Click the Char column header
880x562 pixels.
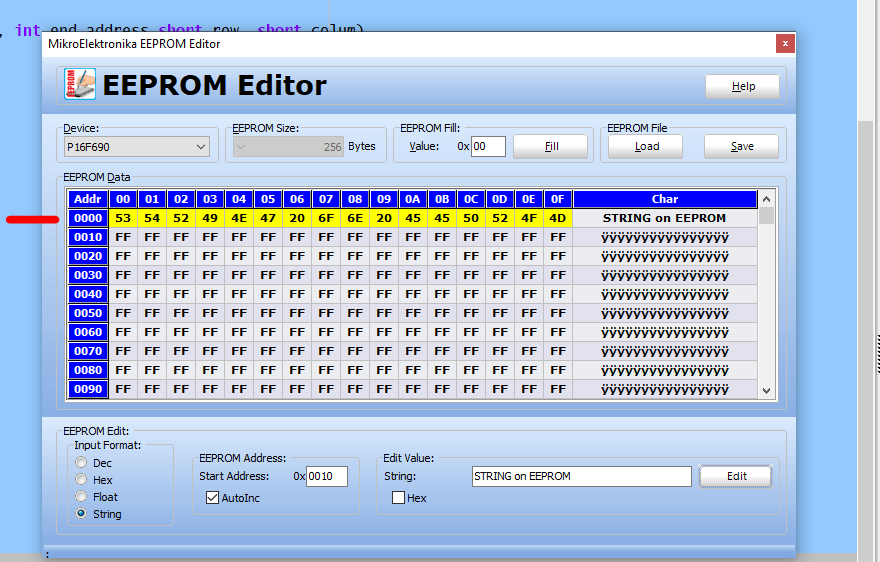point(665,199)
